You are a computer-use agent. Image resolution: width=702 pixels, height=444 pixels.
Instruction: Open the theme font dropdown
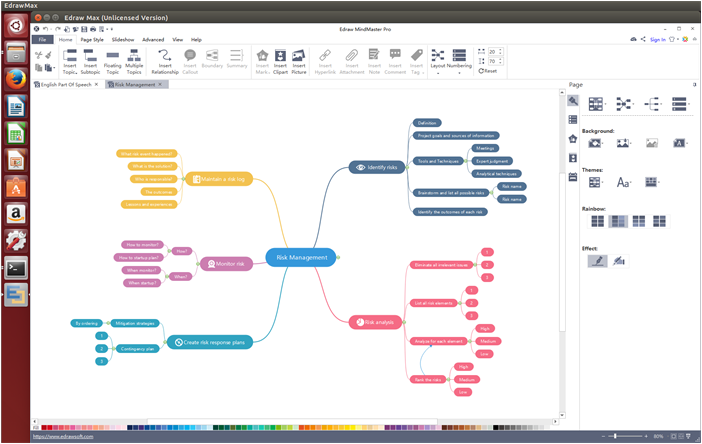[x=624, y=182]
